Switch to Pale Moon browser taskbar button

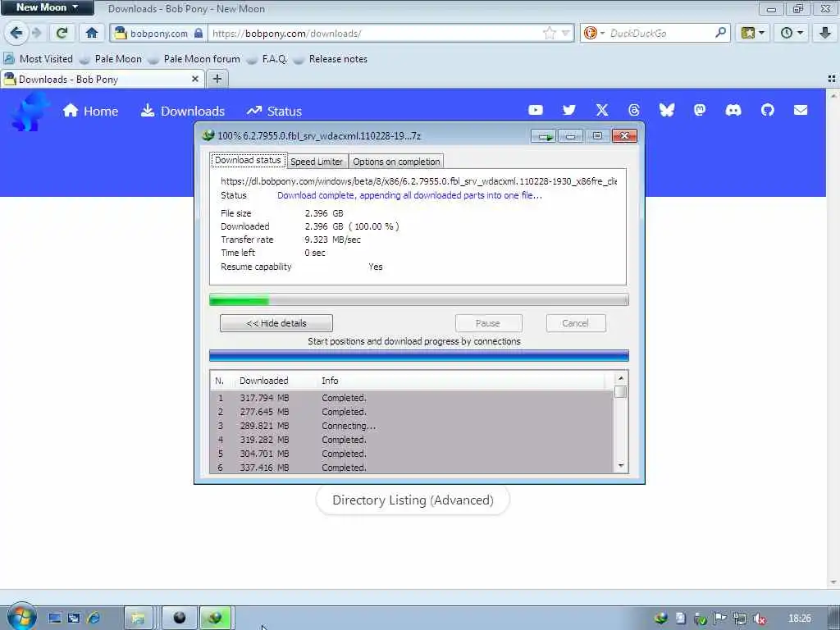pos(180,619)
